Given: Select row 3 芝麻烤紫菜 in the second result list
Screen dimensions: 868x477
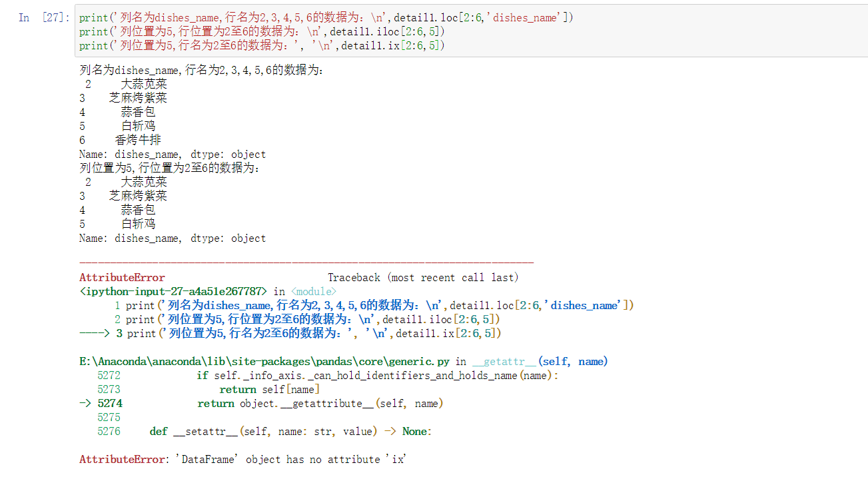Looking at the screenshot, I should [x=123, y=196].
